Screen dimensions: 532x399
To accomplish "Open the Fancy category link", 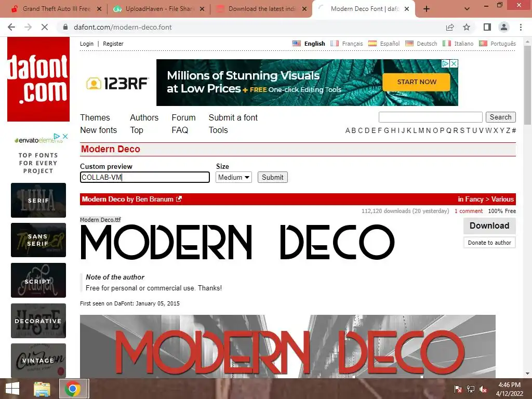I will tap(474, 199).
